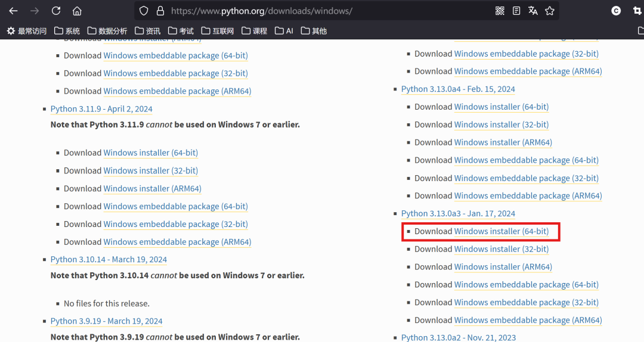Download Python 3.13.0a4 embeddable package (32-bit)
Screen dimensions: 644x342
527,178
